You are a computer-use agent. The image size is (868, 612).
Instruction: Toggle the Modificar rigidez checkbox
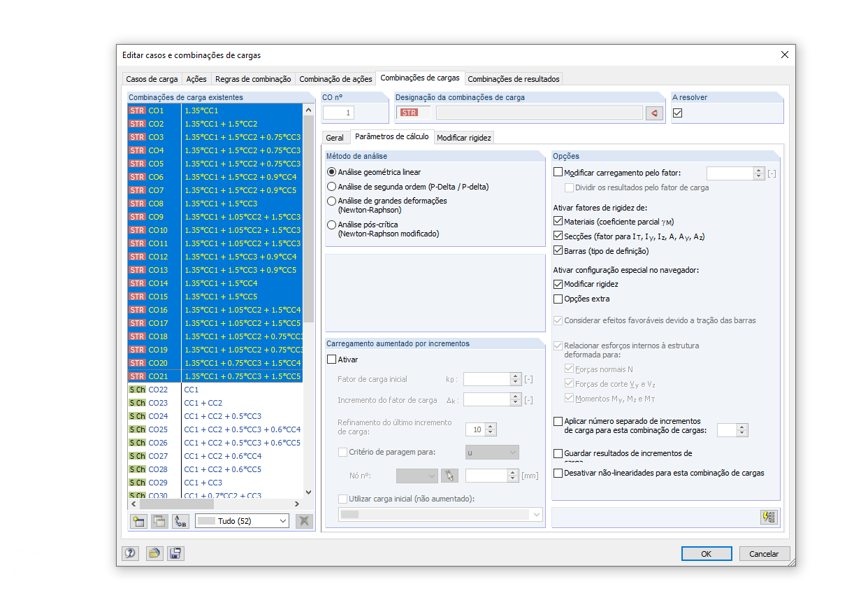click(x=558, y=284)
